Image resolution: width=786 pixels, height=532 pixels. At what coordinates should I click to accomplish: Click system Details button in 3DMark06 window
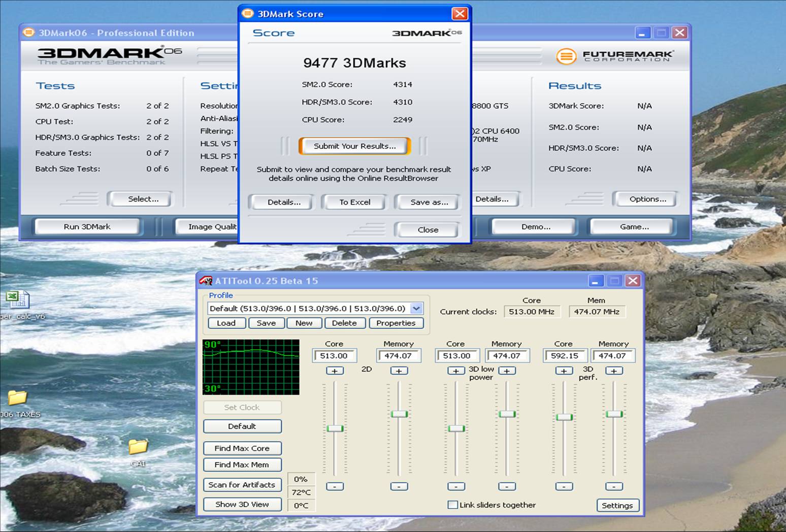(496, 199)
